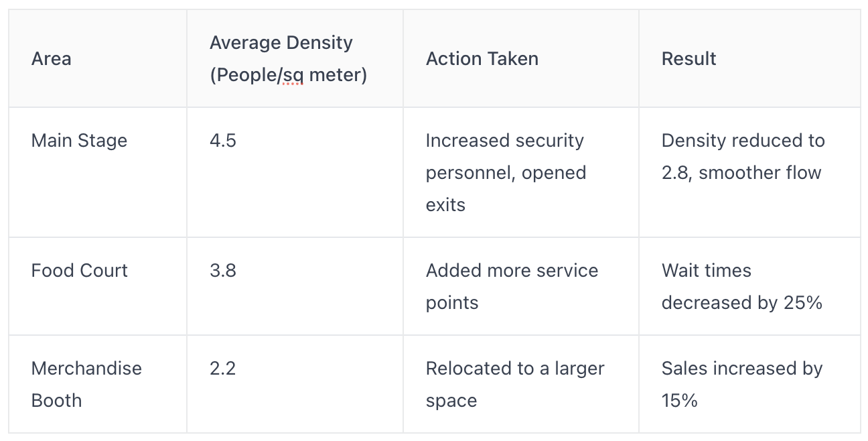Click the Main Stage cell
Viewport: 868px width, 441px height.
pos(98,172)
